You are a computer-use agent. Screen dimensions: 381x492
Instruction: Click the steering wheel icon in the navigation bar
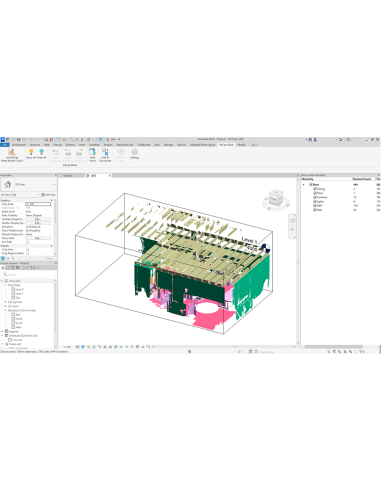point(292,220)
